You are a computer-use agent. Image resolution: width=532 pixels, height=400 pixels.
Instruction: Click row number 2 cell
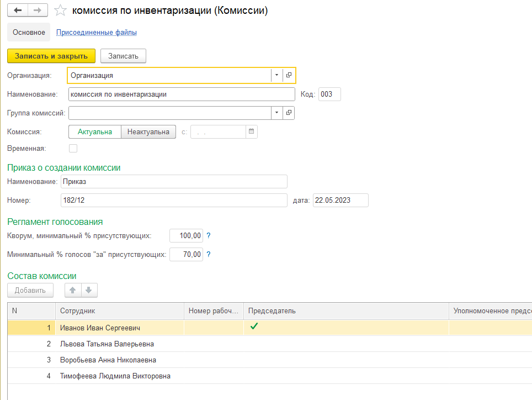click(31, 344)
